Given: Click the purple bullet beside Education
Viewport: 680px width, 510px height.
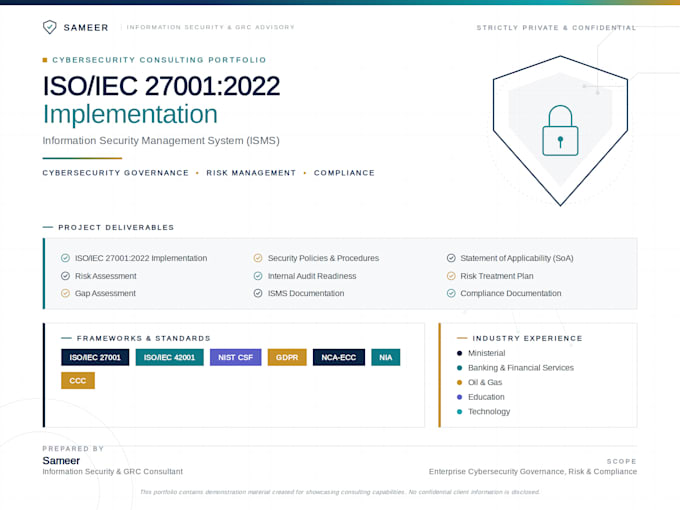Looking at the screenshot, I should pos(459,397).
